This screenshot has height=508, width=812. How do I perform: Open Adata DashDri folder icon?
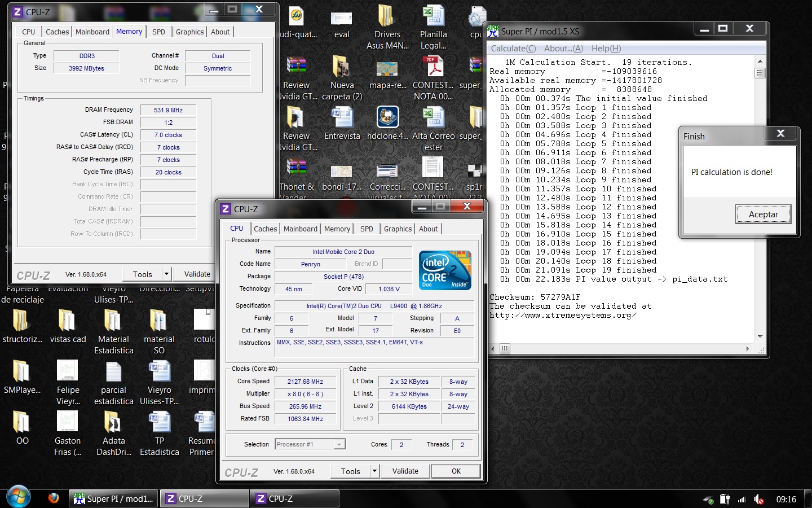[113, 422]
